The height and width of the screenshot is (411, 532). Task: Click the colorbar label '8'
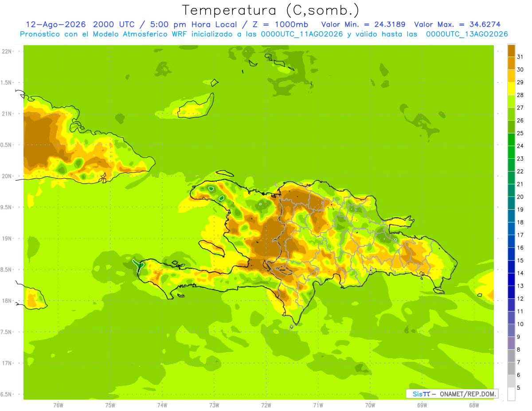tap(518, 349)
